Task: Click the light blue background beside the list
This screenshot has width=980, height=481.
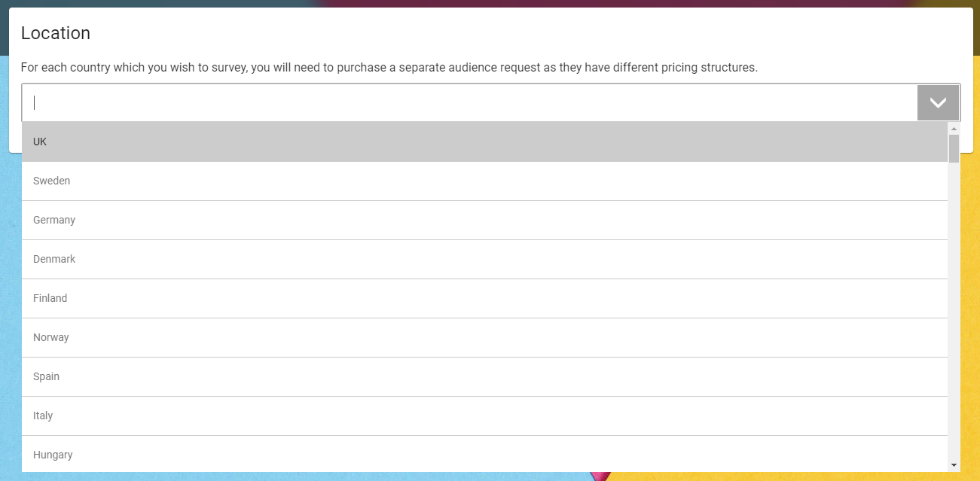Action: click(10, 316)
